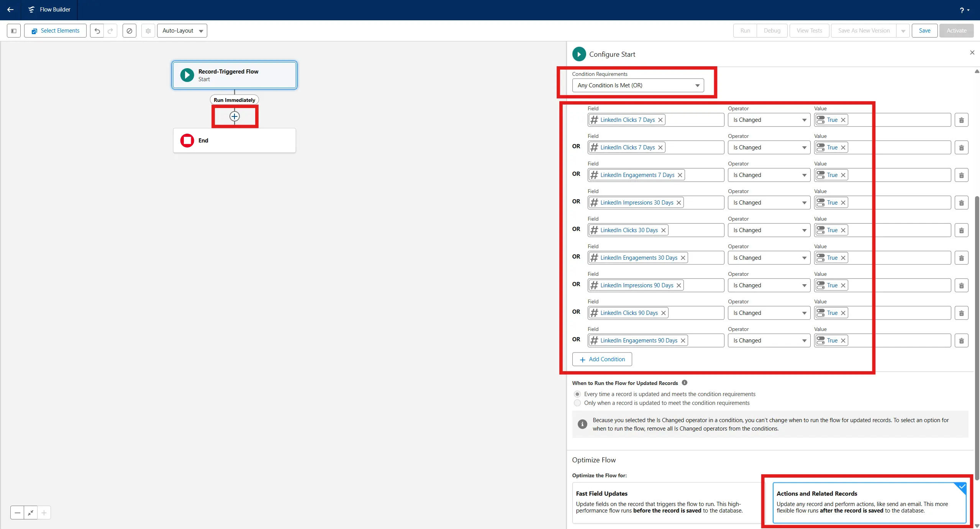Click the fit-to-view zoom icon

tap(31, 513)
